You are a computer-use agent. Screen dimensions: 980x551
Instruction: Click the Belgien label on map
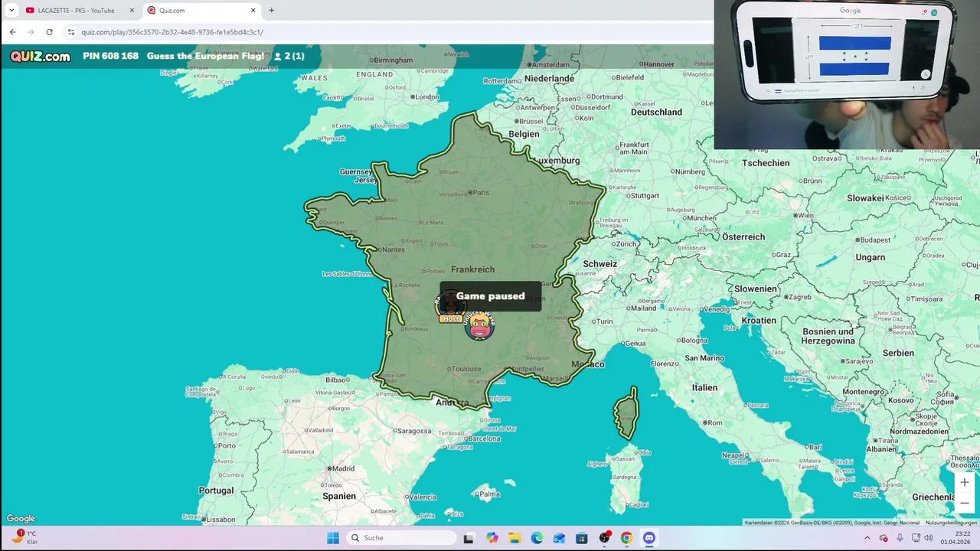coord(524,134)
